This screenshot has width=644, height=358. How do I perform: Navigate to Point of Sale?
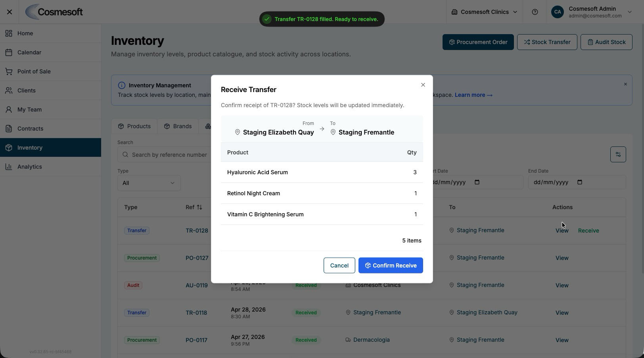click(x=50, y=71)
